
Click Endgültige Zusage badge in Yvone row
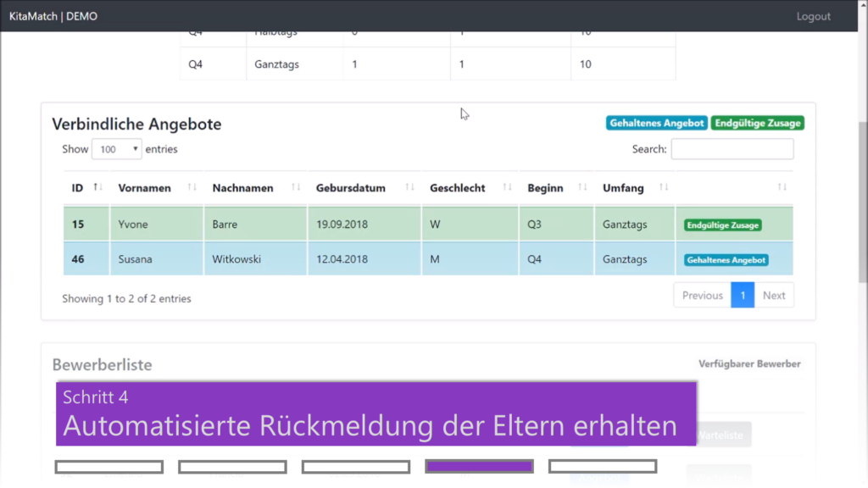tap(723, 225)
